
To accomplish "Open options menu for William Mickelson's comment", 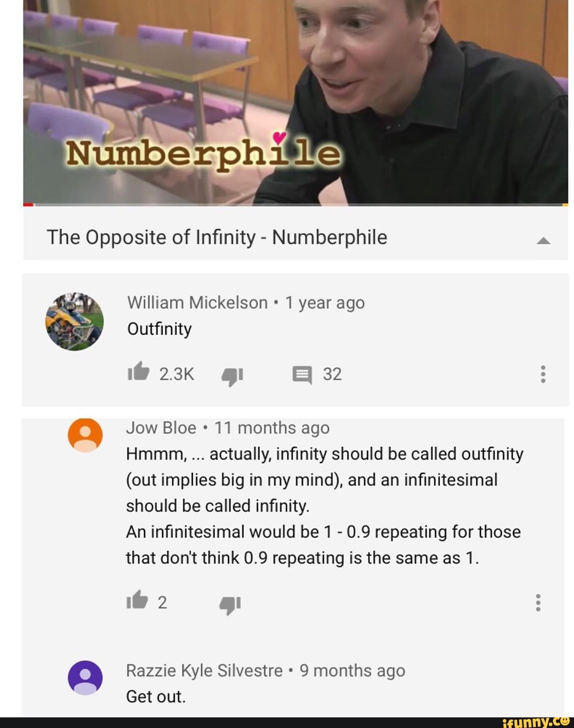I will click(543, 374).
